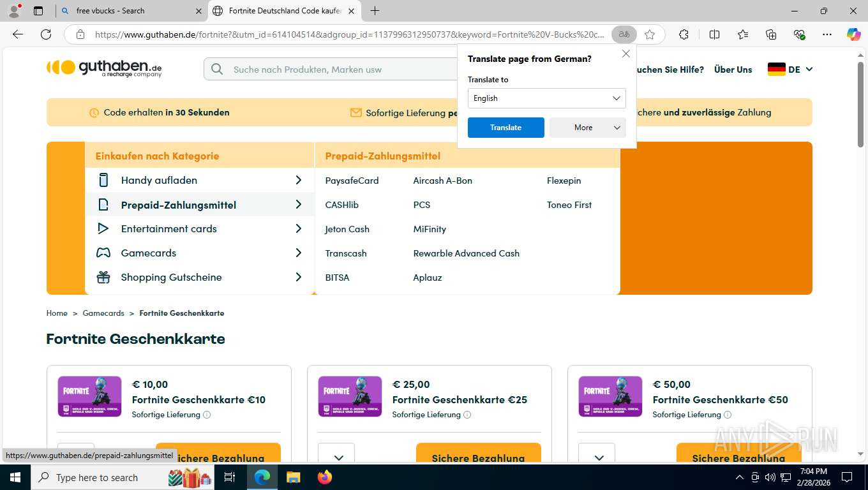Click Sichere Bezahlung on €50 card
The image size is (868, 490).
point(739,454)
